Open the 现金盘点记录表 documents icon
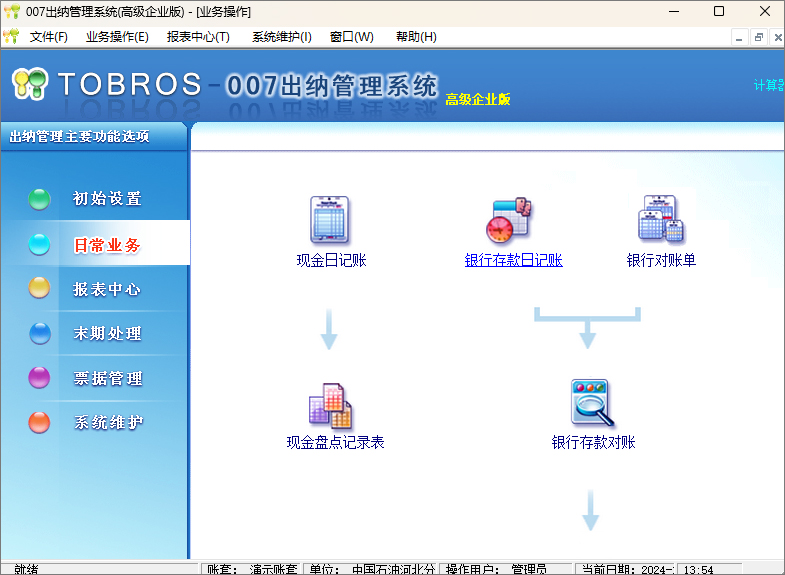 (x=330, y=406)
